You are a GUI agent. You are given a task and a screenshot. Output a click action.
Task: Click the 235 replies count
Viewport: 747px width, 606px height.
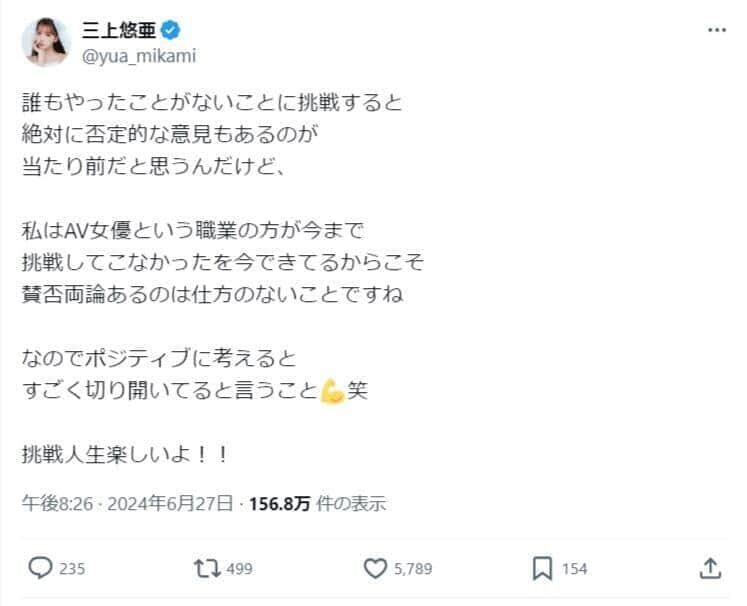pyautogui.click(x=72, y=569)
